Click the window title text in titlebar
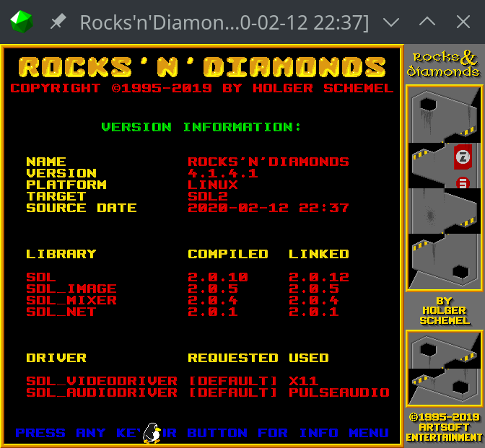Image resolution: width=485 pixels, height=448 pixels. 224,22
